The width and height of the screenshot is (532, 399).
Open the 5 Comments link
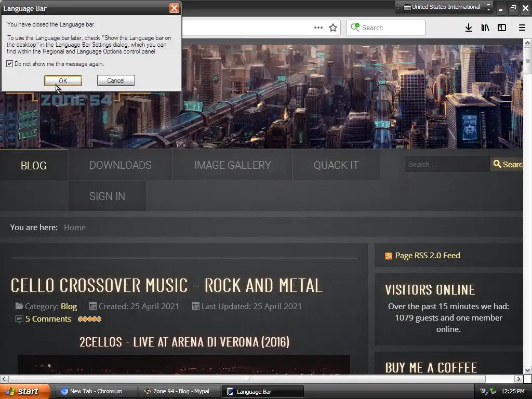[x=48, y=319]
